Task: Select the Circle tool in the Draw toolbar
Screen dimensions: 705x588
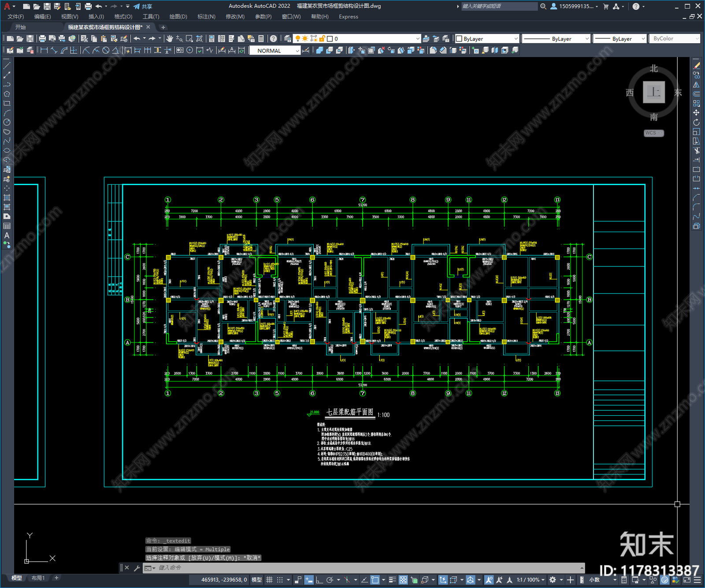Action: [x=7, y=122]
